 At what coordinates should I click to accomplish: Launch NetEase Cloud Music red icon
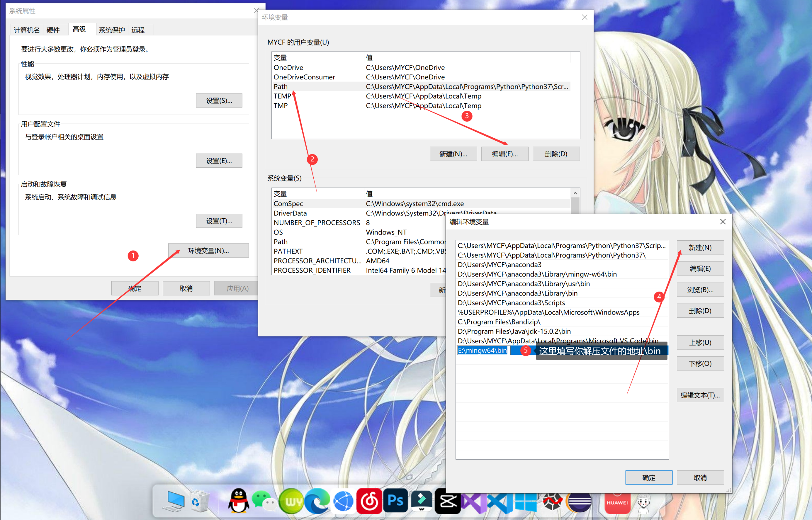pos(369,501)
